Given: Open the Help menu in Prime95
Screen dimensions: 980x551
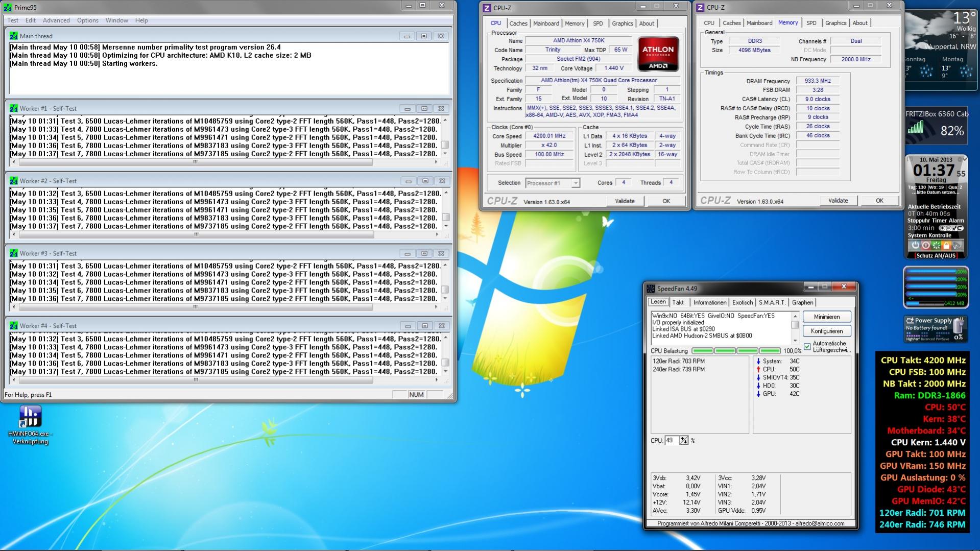Looking at the screenshot, I should pos(141,20).
